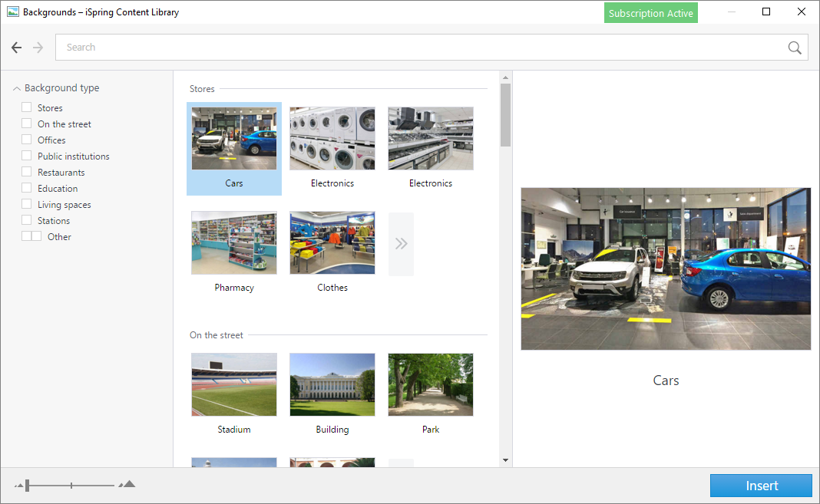Viewport: 820px width, 504px height.
Task: Click the back navigation arrow
Action: click(x=17, y=48)
